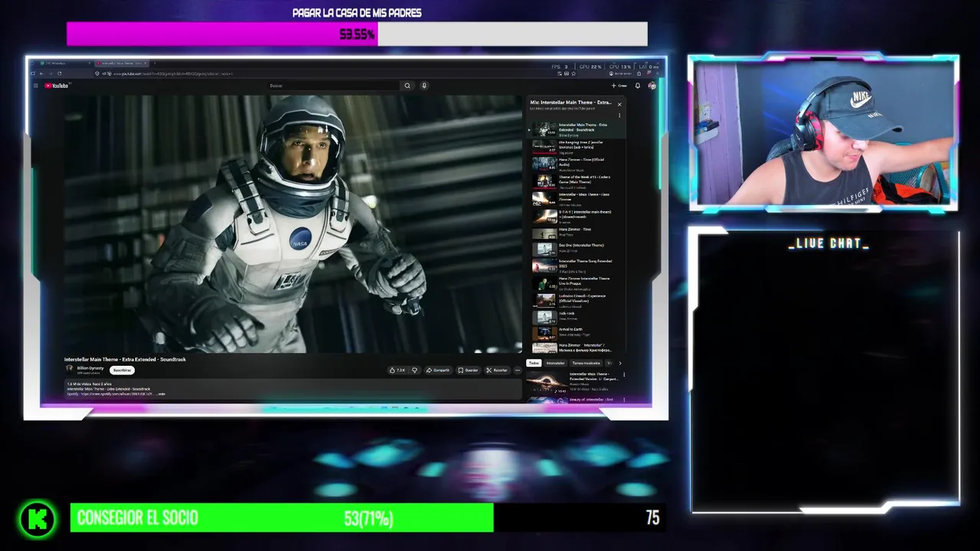Select the Interstellar filter chip
This screenshot has width=980, height=551.
(555, 363)
